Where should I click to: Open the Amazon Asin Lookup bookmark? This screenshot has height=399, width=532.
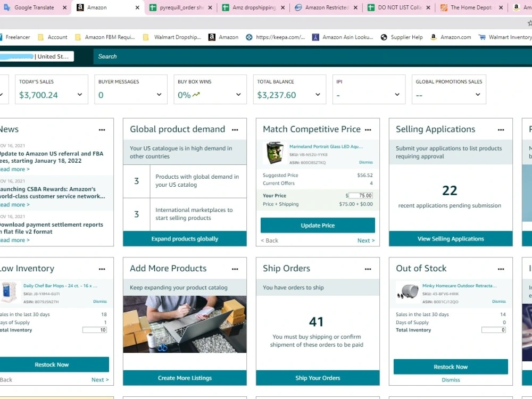pyautogui.click(x=343, y=37)
